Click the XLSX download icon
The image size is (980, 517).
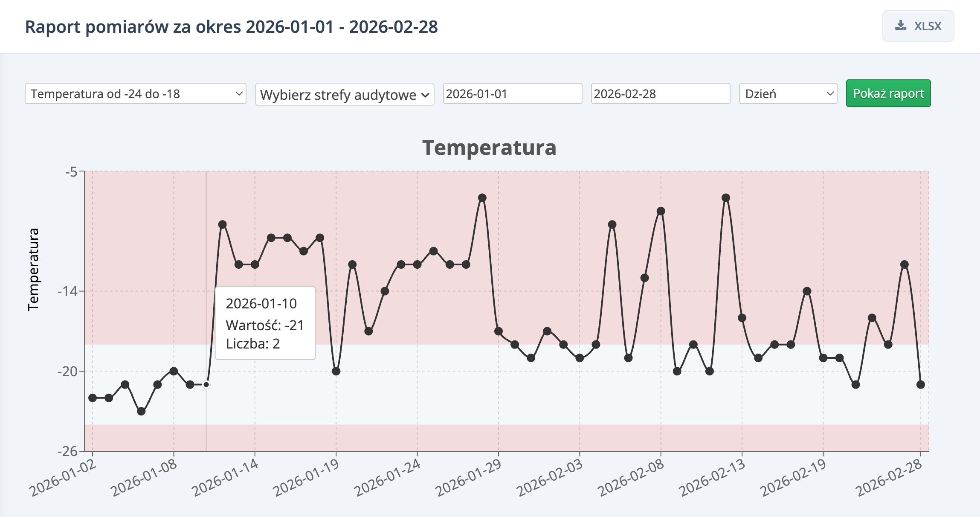tap(900, 26)
